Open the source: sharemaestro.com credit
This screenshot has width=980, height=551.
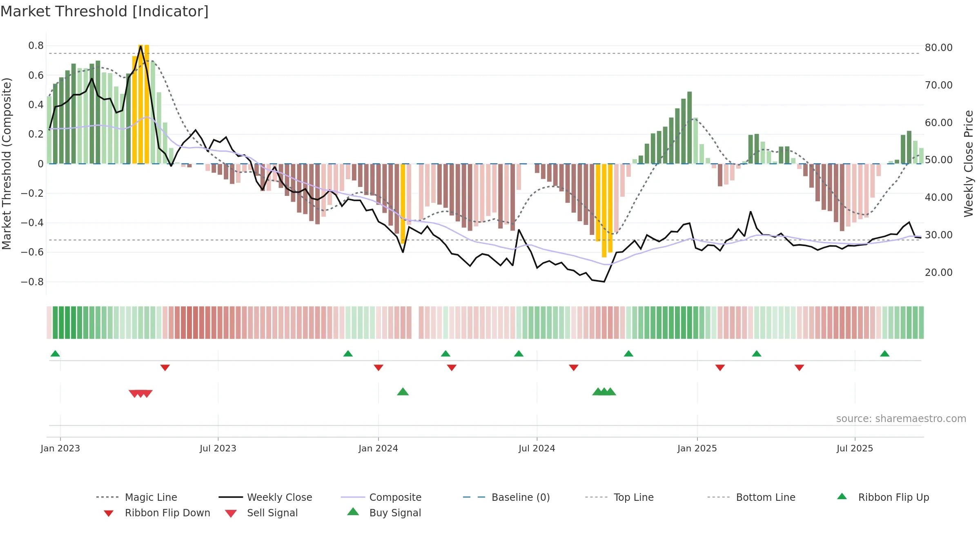[x=901, y=419]
